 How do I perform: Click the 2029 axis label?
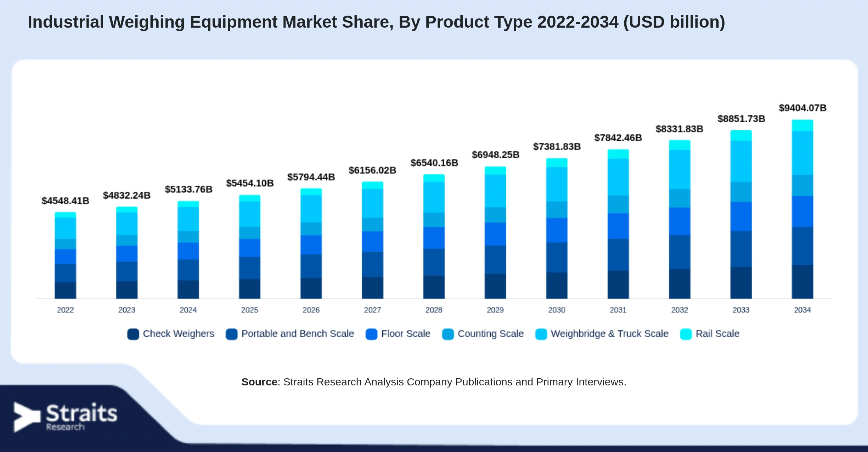pos(495,310)
